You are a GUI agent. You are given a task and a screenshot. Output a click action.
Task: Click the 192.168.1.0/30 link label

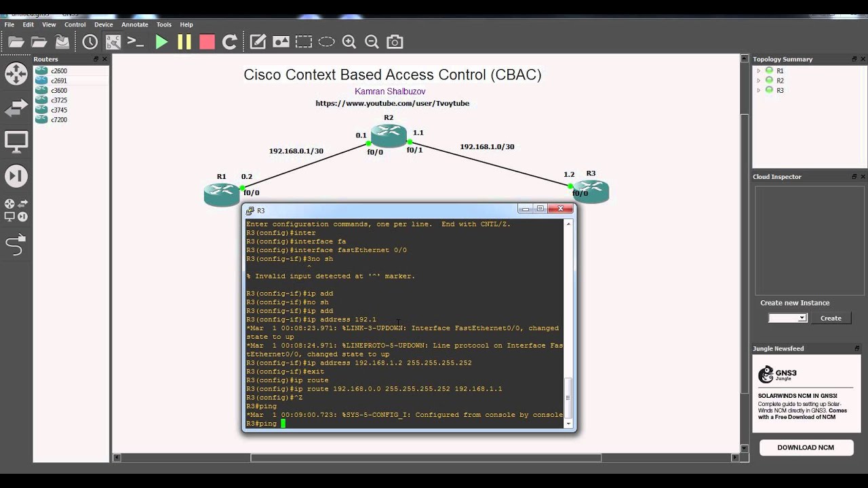point(487,146)
